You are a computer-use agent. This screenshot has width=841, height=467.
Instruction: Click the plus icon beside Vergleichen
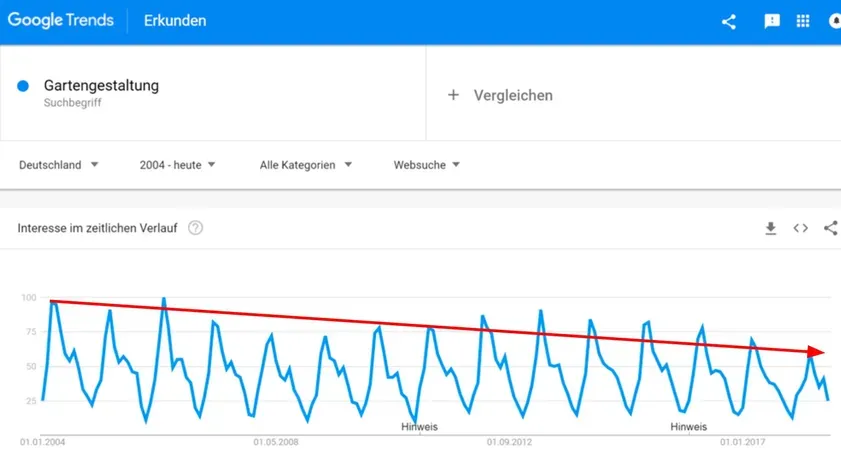453,95
